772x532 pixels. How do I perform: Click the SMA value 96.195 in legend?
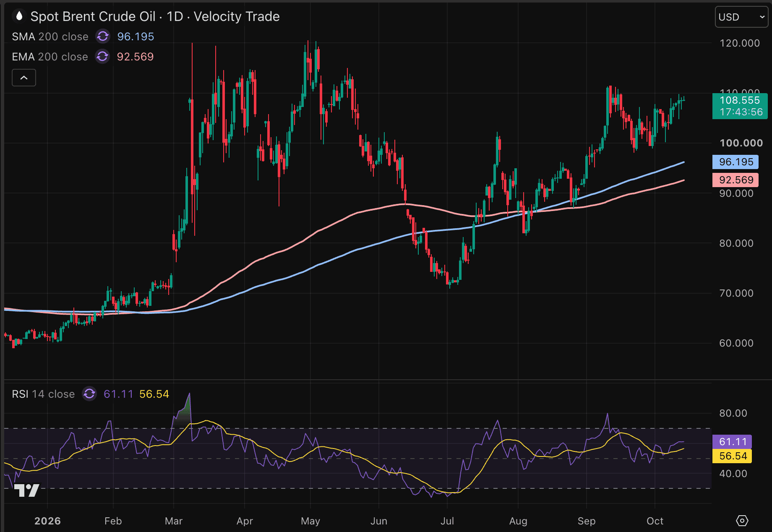136,37
